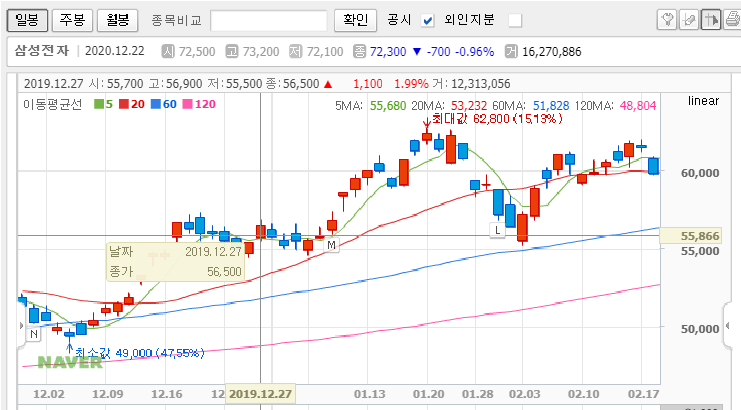Click the 55,866 crosshair price tag

click(691, 236)
